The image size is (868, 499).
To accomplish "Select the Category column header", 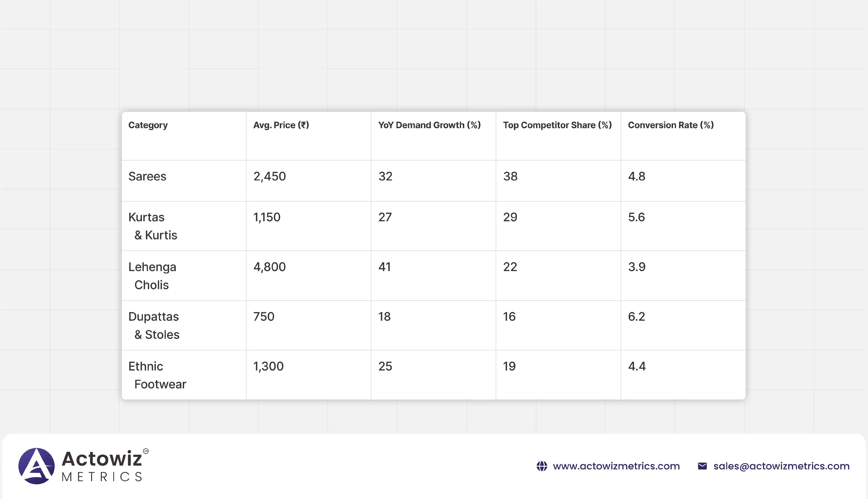I will 148,125.
